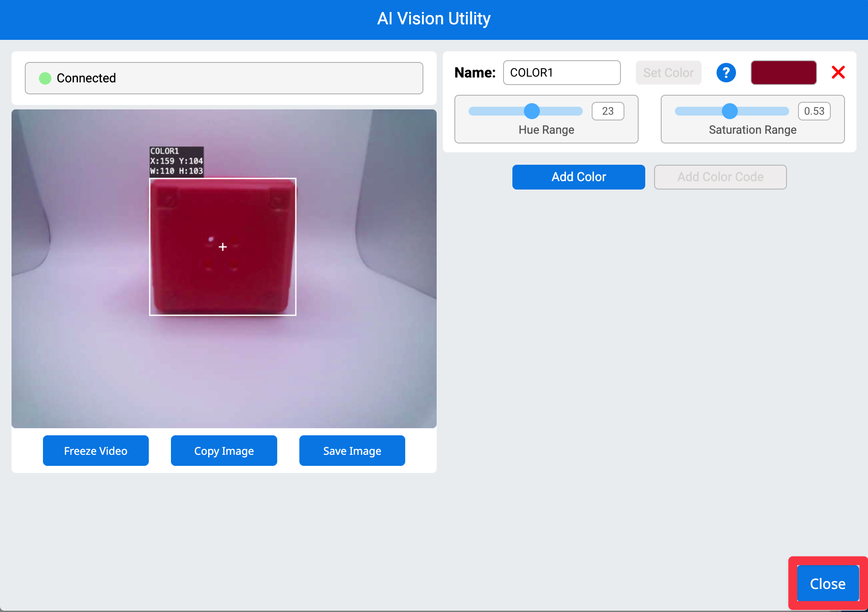Click the green Connected status indicator
Image resolution: width=868 pixels, height=612 pixels.
pos(45,78)
